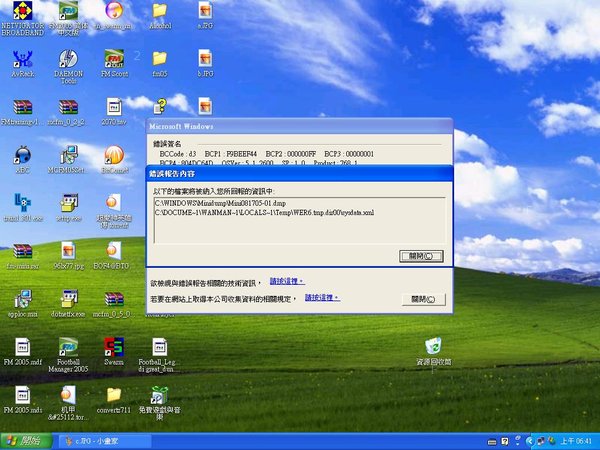Viewport: 600px width, 450px height.
Task: Select the help question-mark desktop icon
Action: 161,106
